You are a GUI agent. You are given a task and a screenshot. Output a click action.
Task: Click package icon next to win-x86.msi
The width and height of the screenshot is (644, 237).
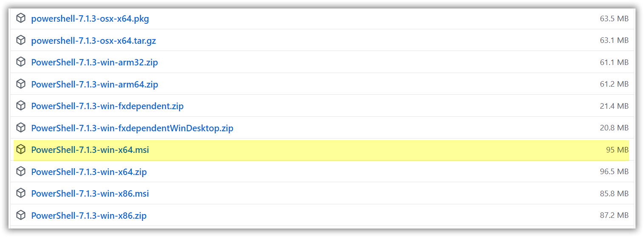(21, 193)
